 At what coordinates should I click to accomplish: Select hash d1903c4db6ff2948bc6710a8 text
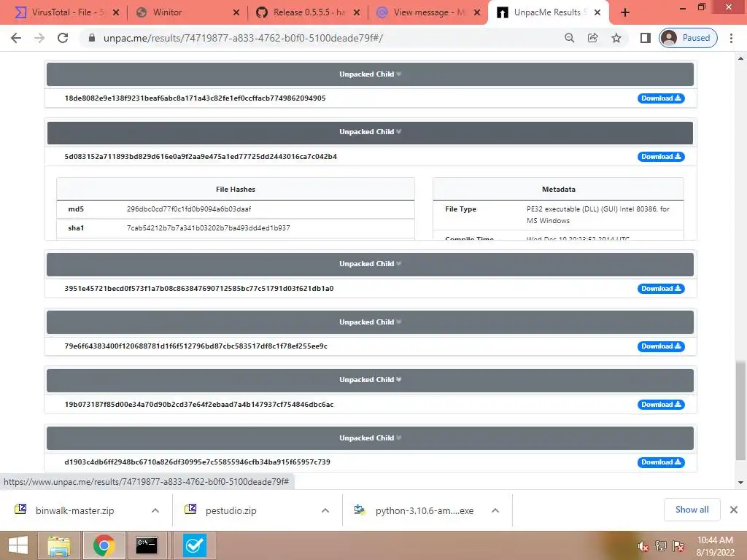pos(197,462)
